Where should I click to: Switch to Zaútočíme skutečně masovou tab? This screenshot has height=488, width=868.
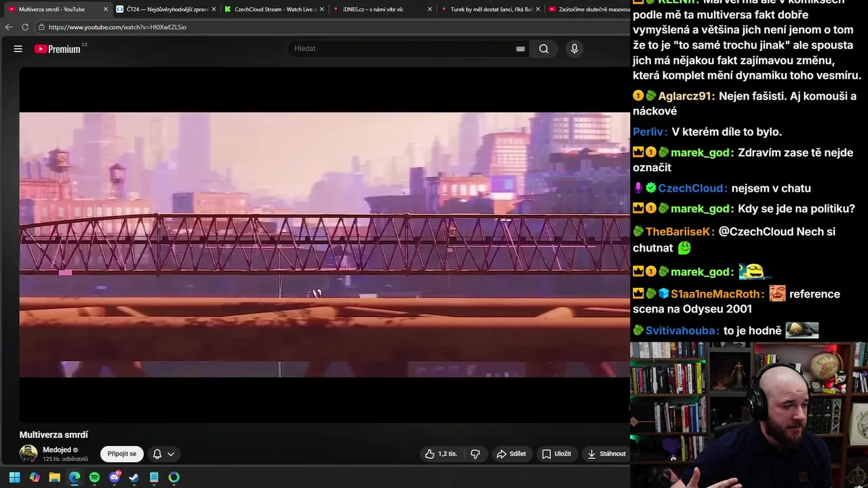[589, 9]
